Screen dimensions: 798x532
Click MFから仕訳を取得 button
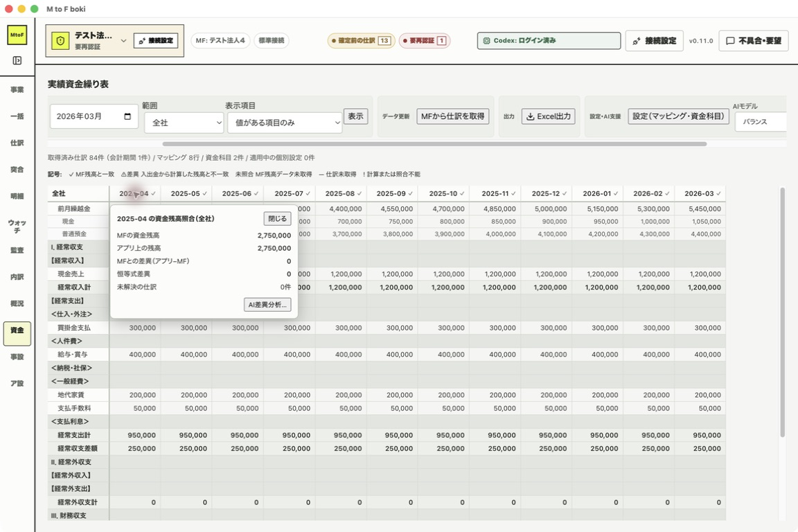452,116
